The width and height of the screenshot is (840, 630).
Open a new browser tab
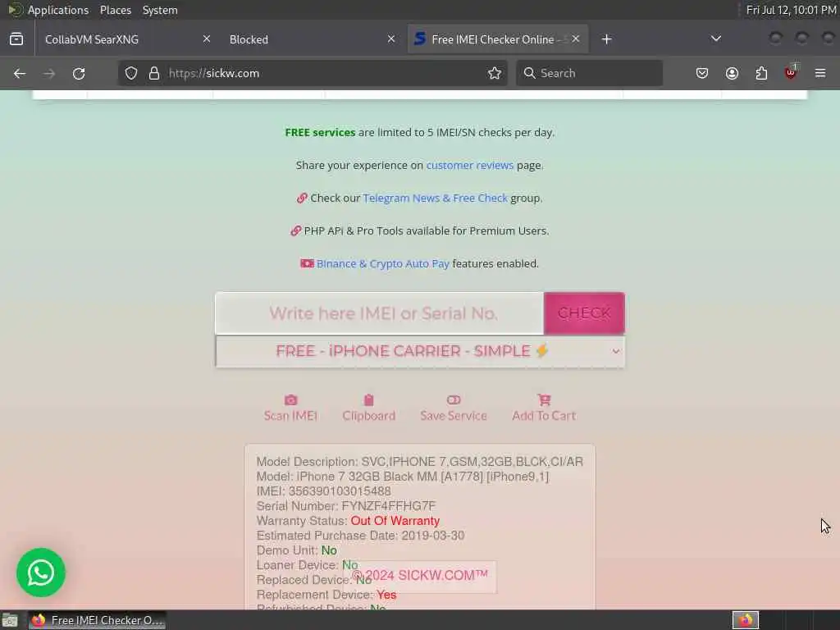[x=606, y=39]
